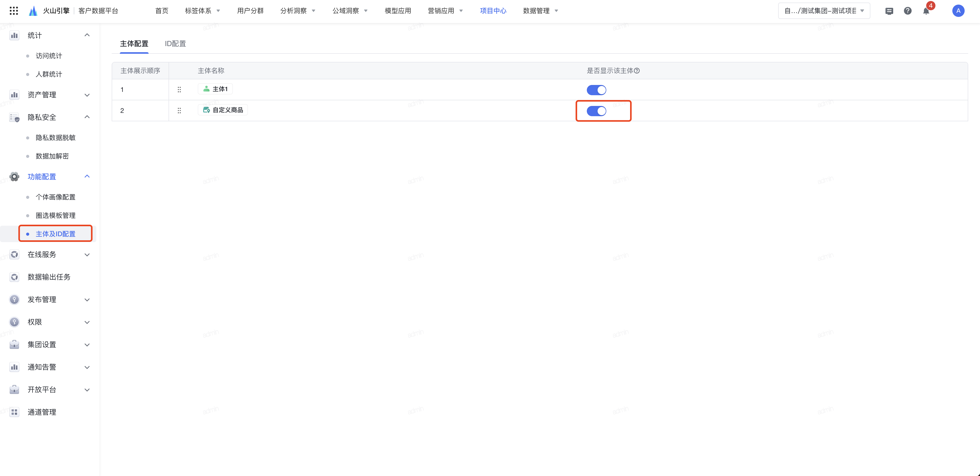Click the 统计 bar chart icon

coord(14,35)
